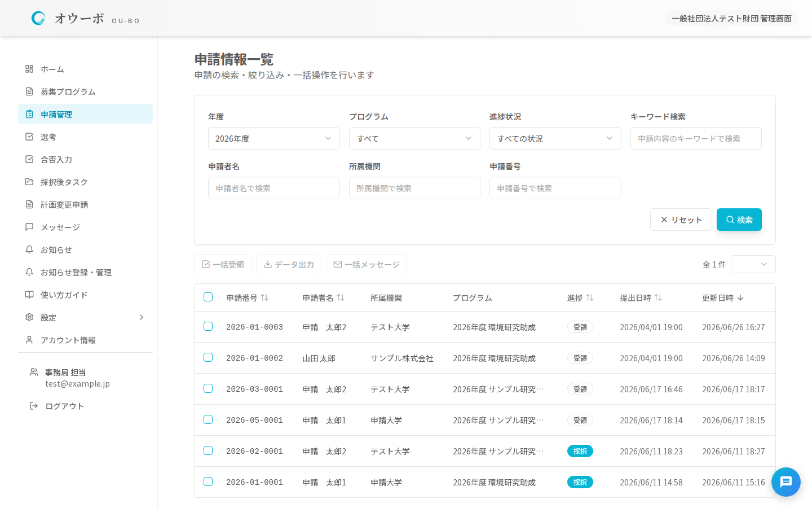This screenshot has width=812, height=508.
Task: Click the 設定 gear icon
Action: (29, 317)
